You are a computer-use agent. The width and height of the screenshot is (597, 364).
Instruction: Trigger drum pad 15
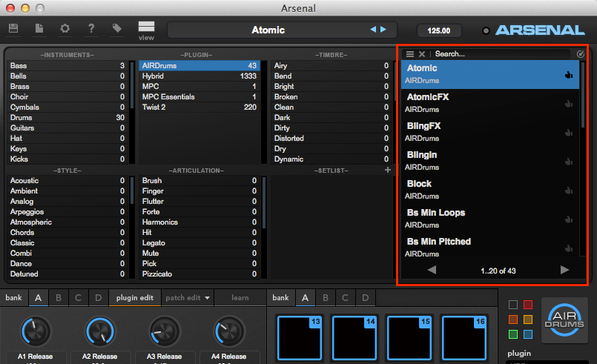pos(409,338)
